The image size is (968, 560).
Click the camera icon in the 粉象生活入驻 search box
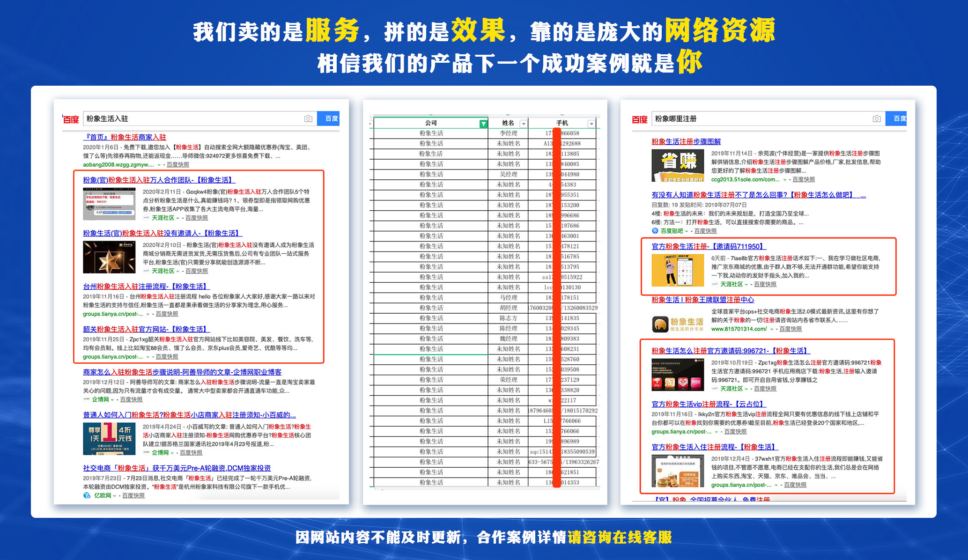tap(308, 119)
